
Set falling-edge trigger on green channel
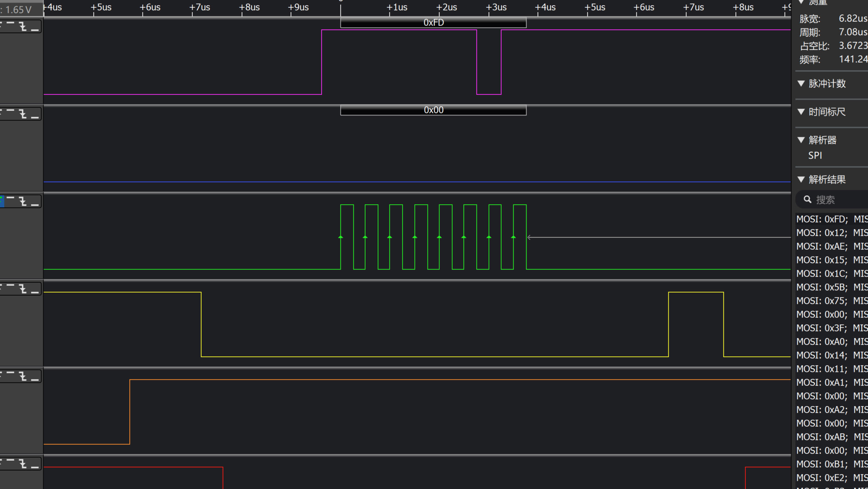point(23,201)
